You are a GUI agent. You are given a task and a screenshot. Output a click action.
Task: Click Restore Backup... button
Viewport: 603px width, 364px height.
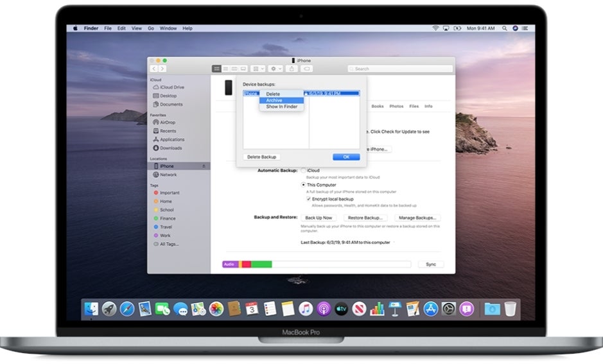tap(365, 218)
